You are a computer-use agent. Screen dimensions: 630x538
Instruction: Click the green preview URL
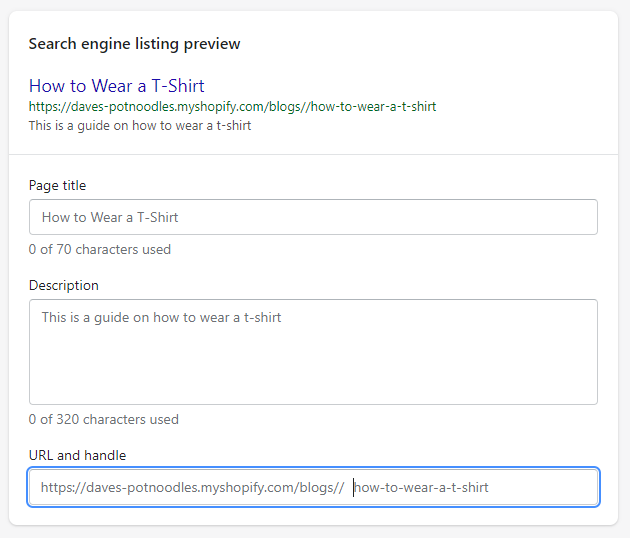tap(232, 106)
